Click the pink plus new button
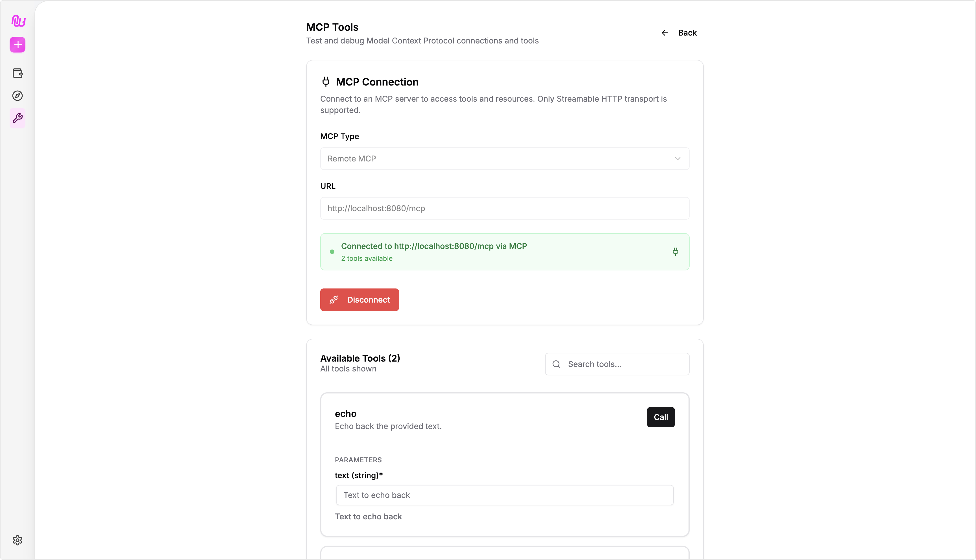 18,45
